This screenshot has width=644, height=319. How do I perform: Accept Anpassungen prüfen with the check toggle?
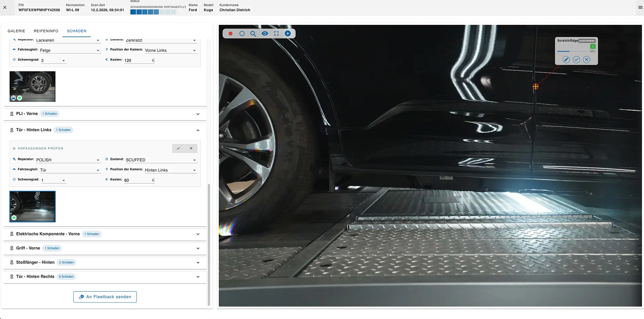178,148
